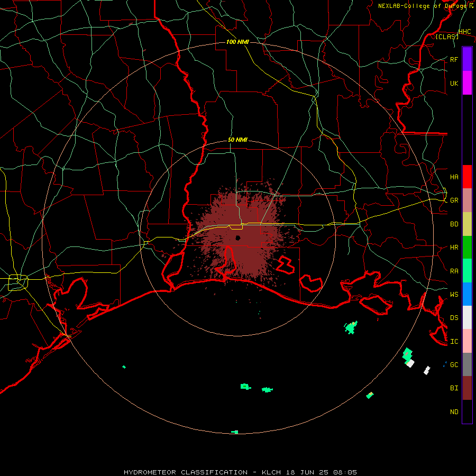Click the BI legend label
This screenshot has width=476, height=476.
click(x=454, y=388)
